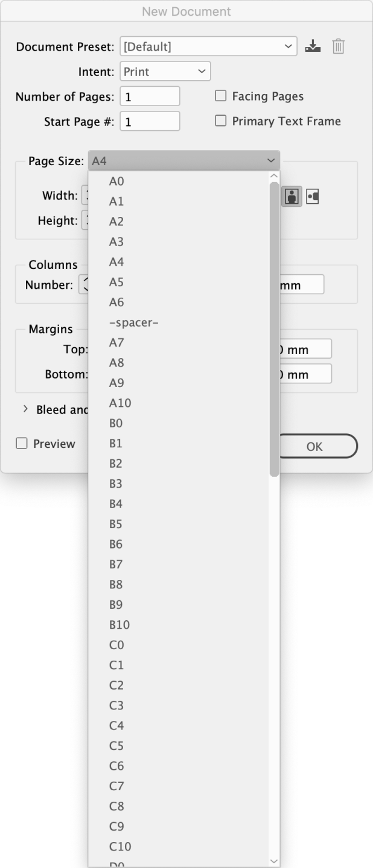Collapse the Page Size A4 dropdown

pos(184,161)
